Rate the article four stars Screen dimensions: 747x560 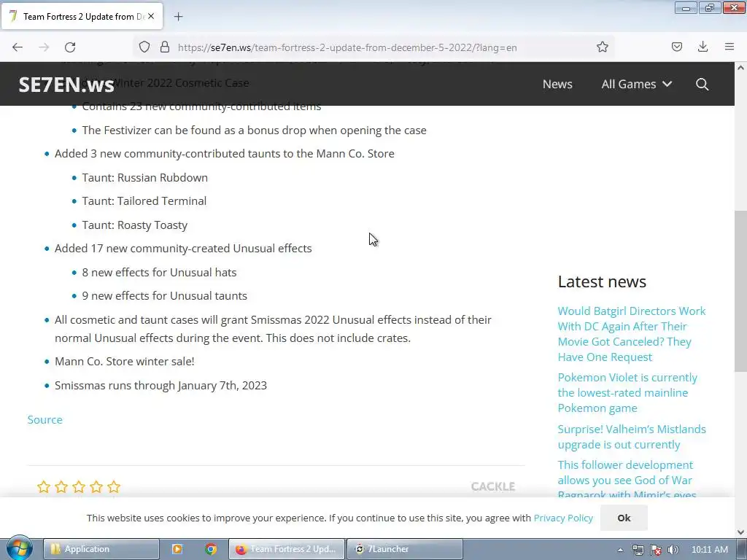coord(96,486)
